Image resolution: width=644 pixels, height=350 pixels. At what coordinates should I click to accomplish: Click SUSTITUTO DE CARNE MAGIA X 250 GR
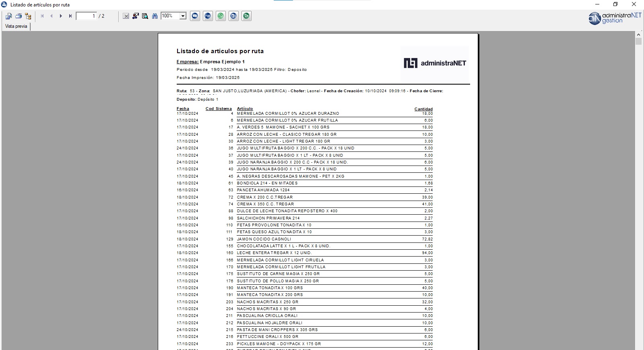(x=279, y=274)
